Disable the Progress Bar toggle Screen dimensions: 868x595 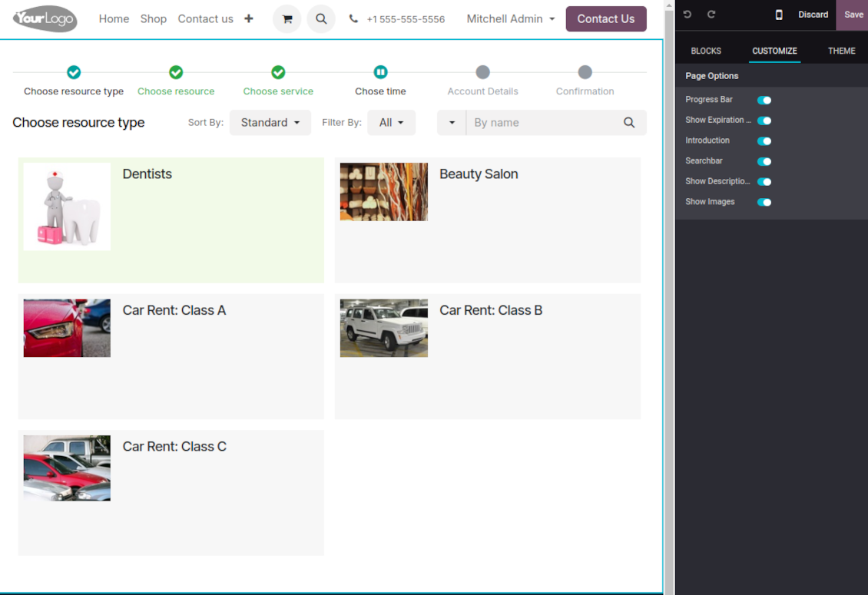[x=764, y=100]
